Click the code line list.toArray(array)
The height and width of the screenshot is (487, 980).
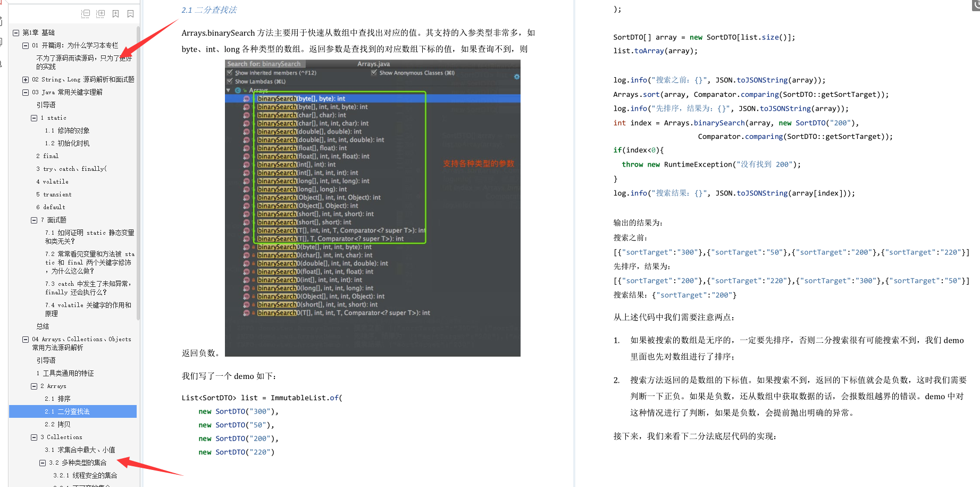tap(655, 51)
